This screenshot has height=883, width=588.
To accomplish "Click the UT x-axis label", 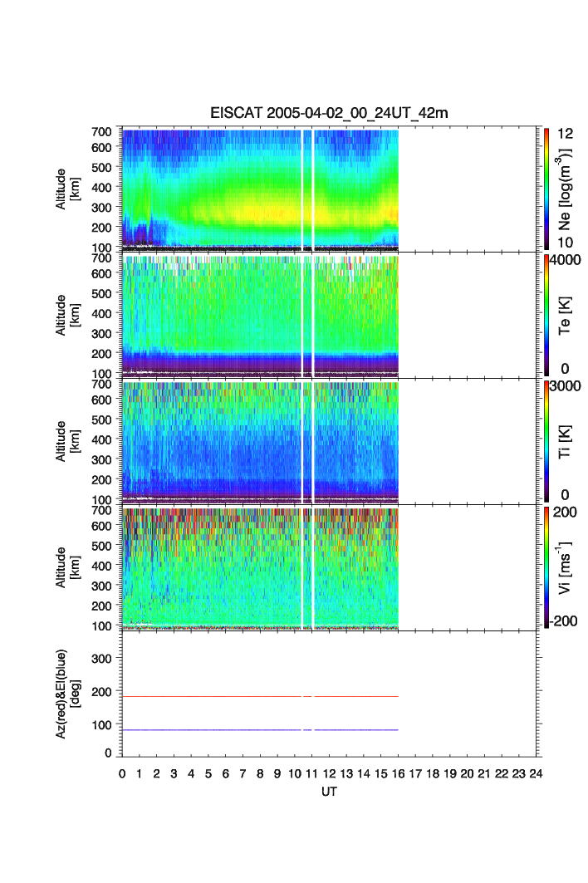I will 329,792.
